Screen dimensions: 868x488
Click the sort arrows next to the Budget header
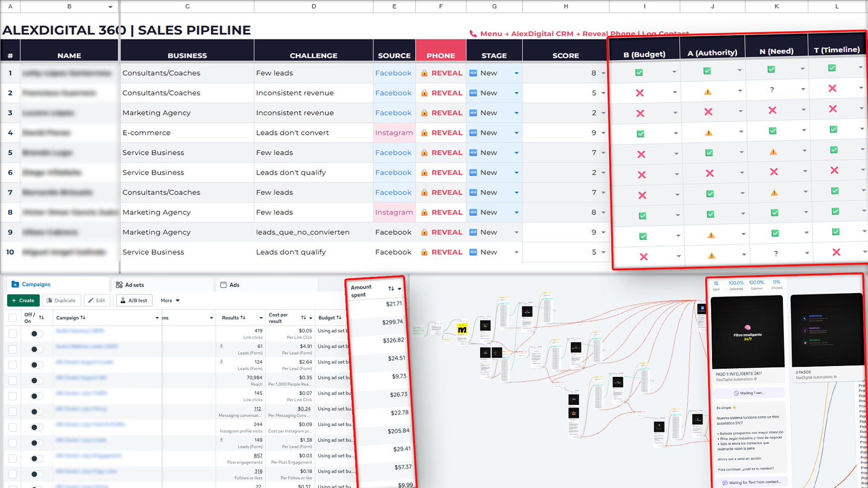pyautogui.click(x=339, y=318)
